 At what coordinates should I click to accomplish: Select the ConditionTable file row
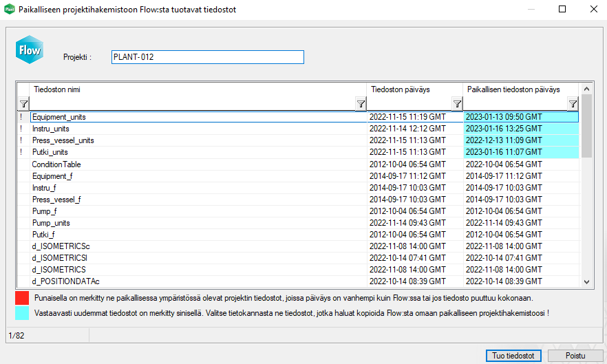coord(56,164)
